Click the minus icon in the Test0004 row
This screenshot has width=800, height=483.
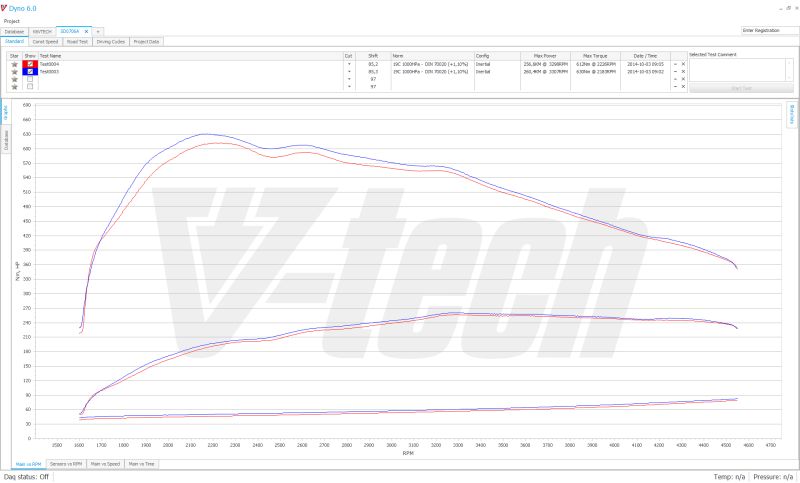(676, 64)
